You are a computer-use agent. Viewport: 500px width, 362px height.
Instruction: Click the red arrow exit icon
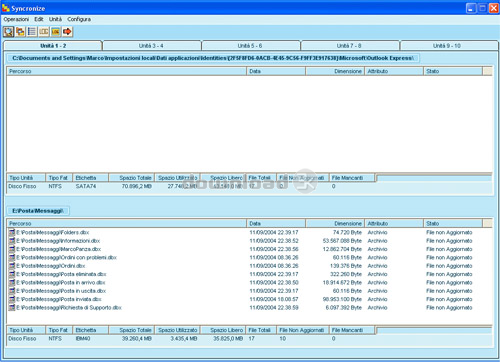[67, 32]
